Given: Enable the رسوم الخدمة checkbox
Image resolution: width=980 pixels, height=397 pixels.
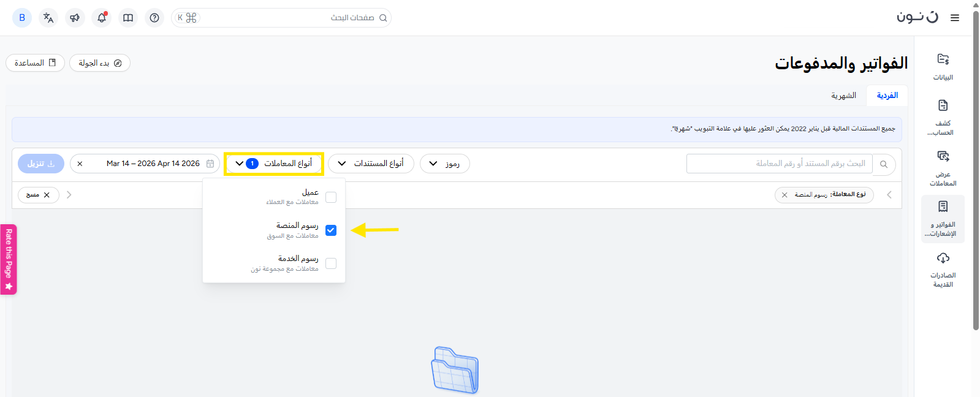Looking at the screenshot, I should 331,263.
